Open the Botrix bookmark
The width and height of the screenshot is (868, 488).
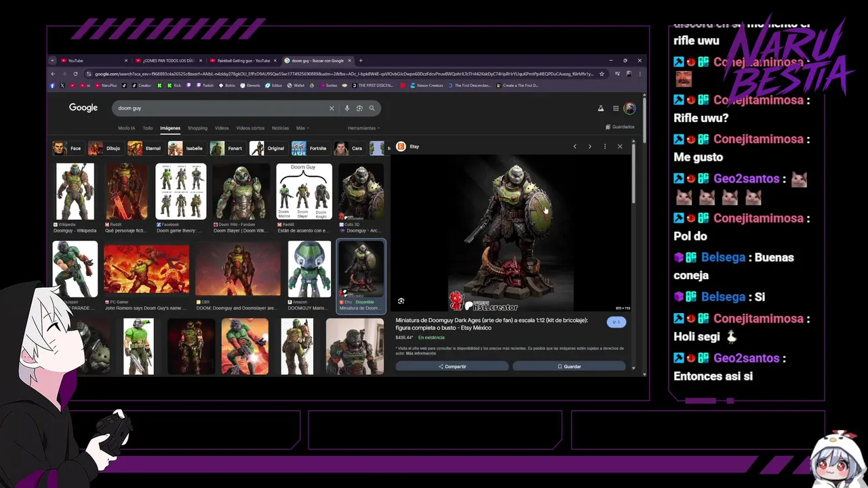point(226,85)
